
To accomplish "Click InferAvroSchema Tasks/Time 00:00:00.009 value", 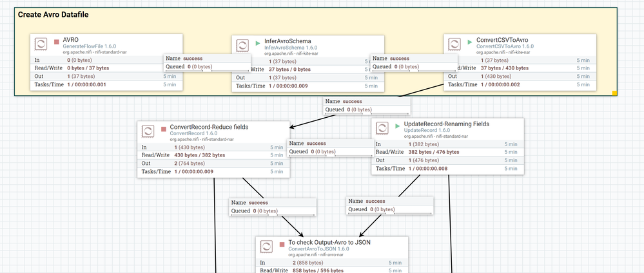I will [288, 86].
